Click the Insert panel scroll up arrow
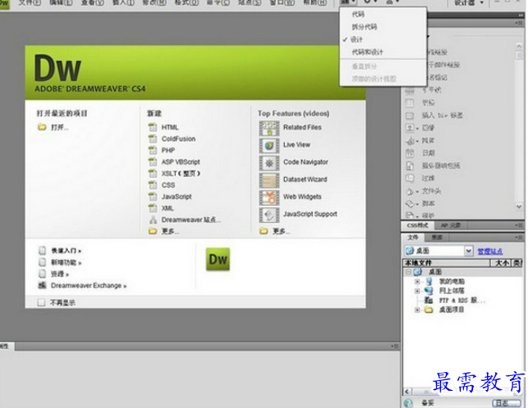Viewport: 532px width, 408px height. pyautogui.click(x=519, y=45)
